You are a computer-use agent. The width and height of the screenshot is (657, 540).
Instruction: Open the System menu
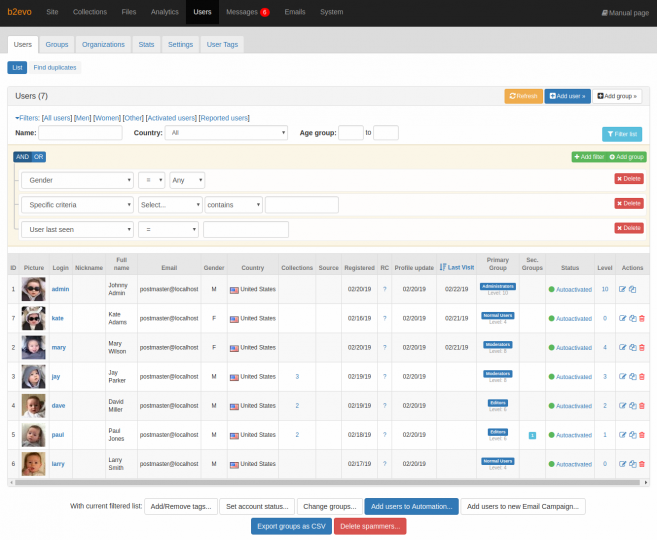[331, 12]
